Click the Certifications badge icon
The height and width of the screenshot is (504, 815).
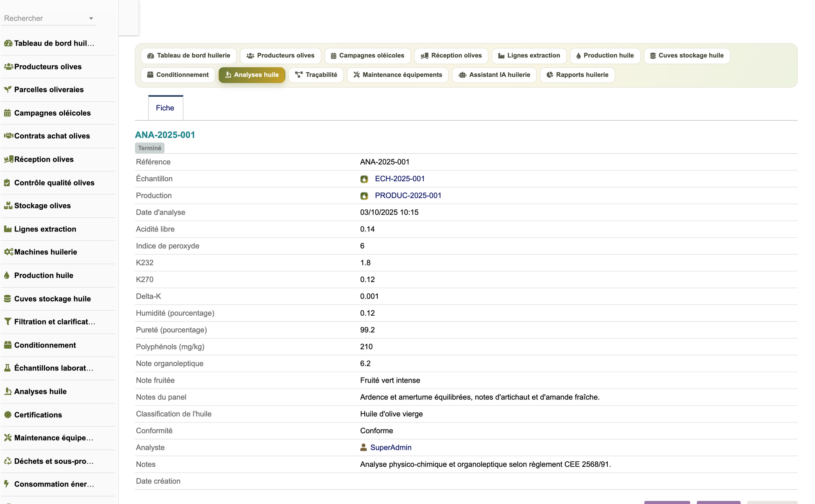[x=8, y=414]
